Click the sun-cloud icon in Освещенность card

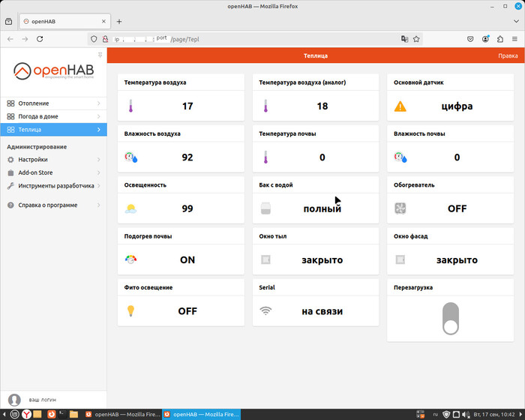(x=131, y=208)
